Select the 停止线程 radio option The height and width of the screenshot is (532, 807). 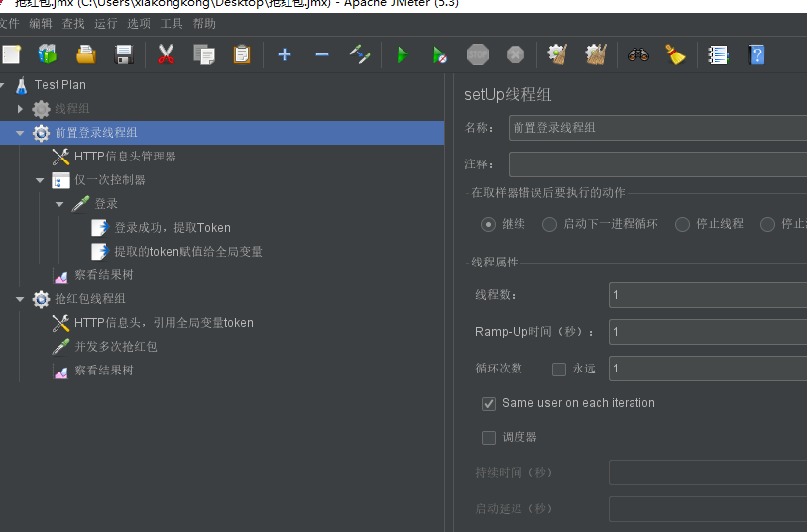(x=682, y=224)
